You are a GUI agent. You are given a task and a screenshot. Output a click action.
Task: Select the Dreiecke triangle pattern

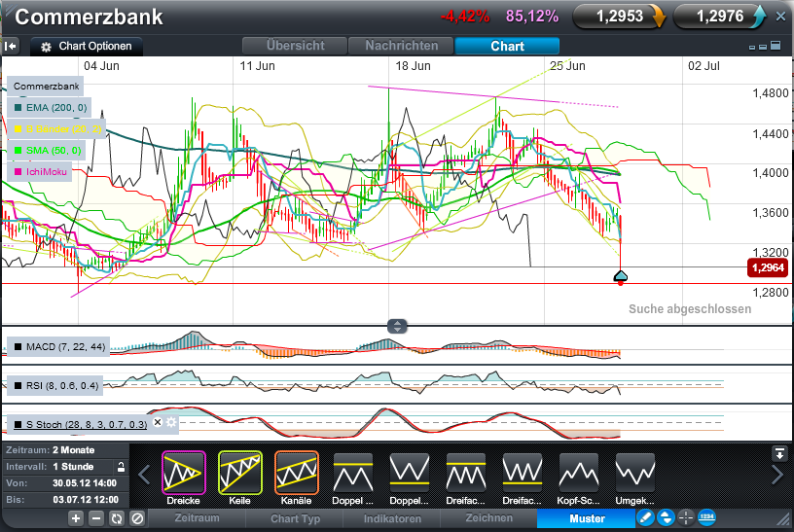coord(183,473)
